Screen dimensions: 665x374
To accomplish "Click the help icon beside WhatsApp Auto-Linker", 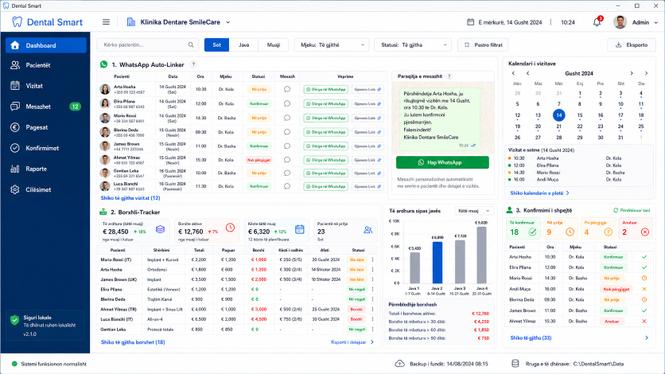I will pyautogui.click(x=193, y=64).
